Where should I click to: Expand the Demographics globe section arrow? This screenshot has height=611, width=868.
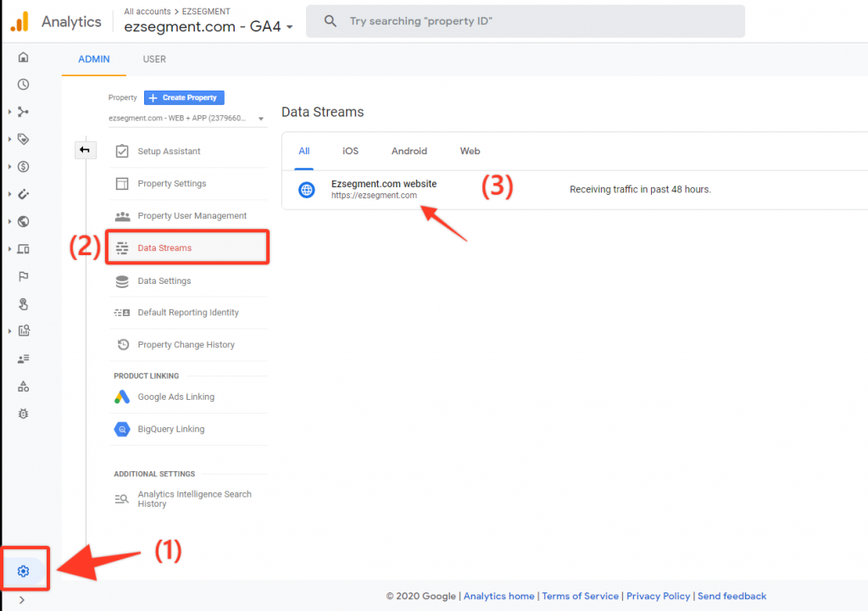click(x=9, y=221)
